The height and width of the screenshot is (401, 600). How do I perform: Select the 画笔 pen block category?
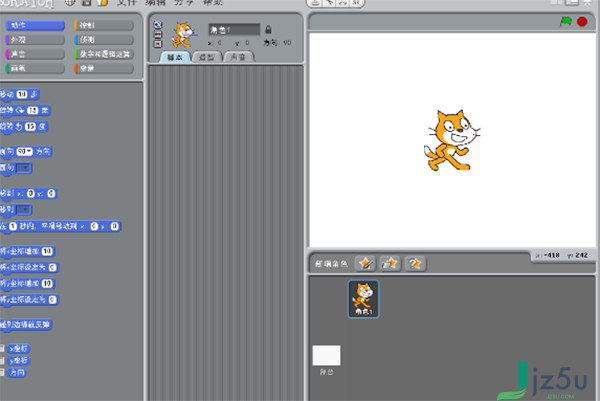(x=35, y=68)
